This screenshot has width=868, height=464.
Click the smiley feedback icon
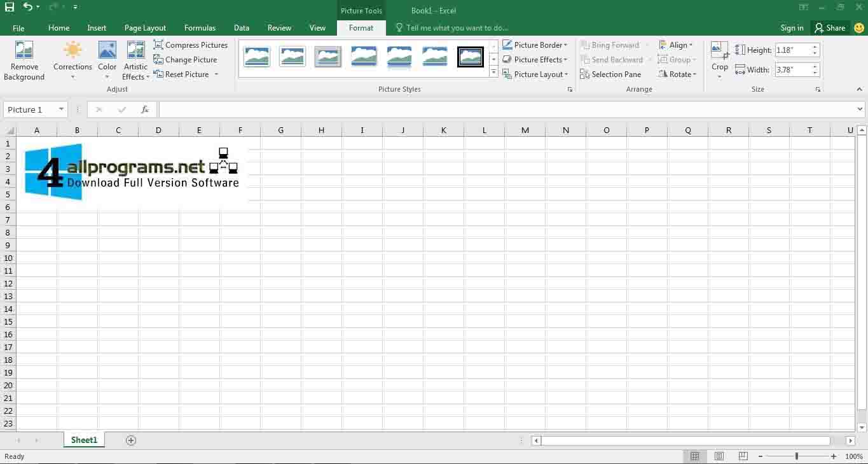click(858, 28)
